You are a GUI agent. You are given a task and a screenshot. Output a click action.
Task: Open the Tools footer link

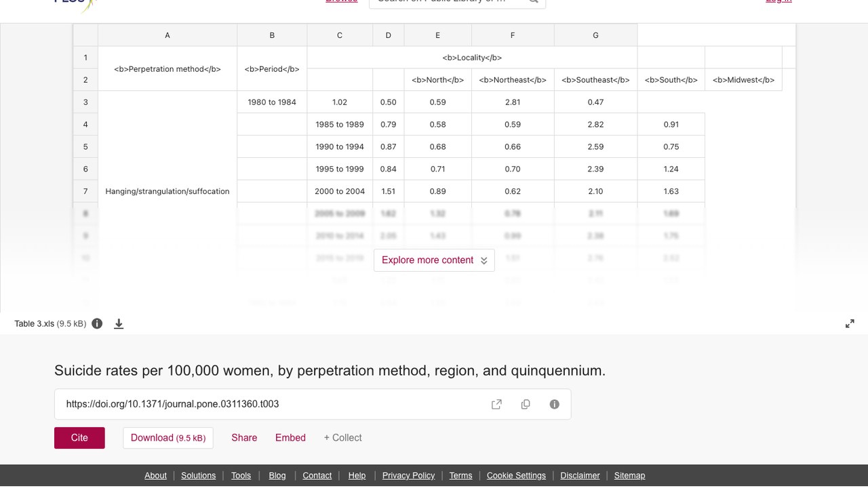[241, 475]
